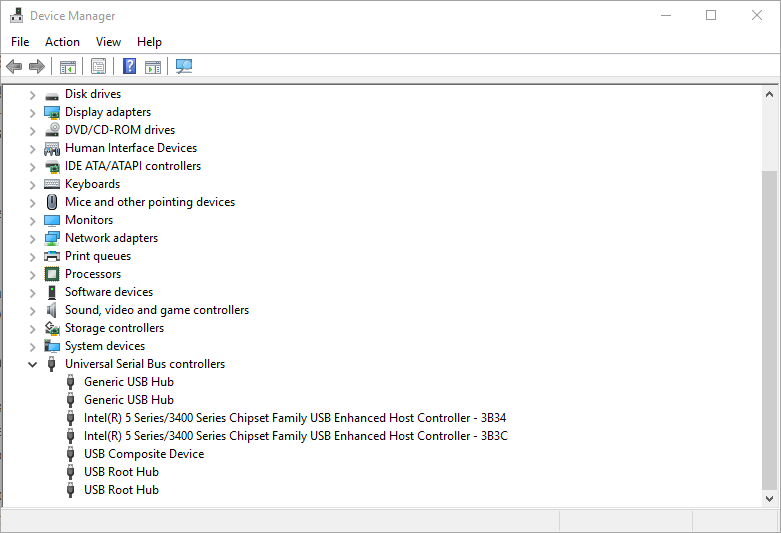The image size is (781, 533).
Task: Maximize the Device Manager window
Action: click(711, 15)
